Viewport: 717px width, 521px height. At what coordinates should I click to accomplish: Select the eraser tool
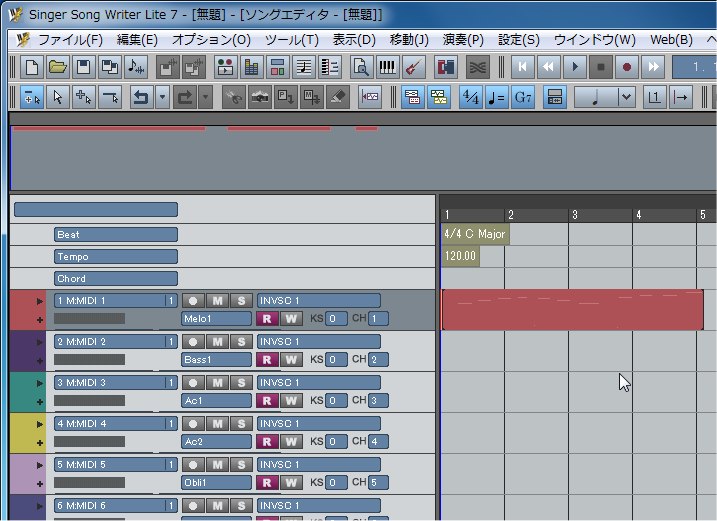(338, 97)
